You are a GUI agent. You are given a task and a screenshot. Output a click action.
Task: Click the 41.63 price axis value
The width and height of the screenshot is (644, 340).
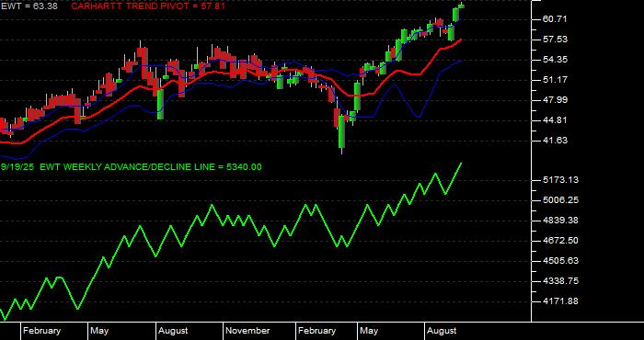[x=555, y=141]
